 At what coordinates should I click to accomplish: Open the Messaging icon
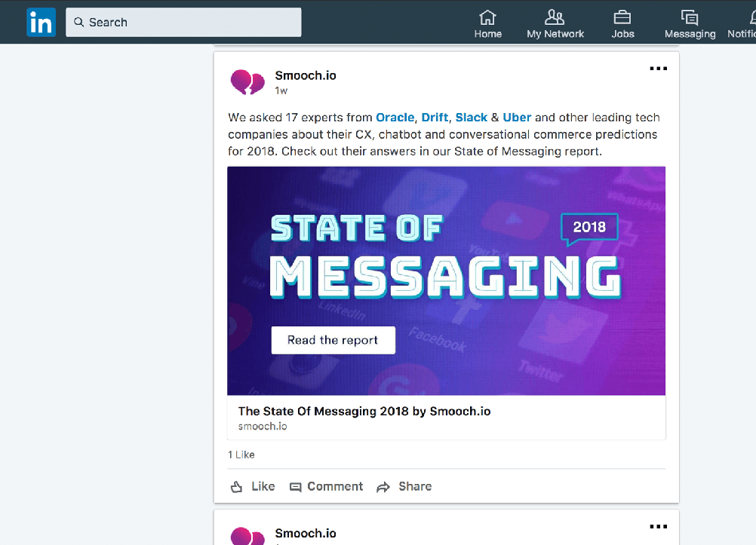click(689, 17)
